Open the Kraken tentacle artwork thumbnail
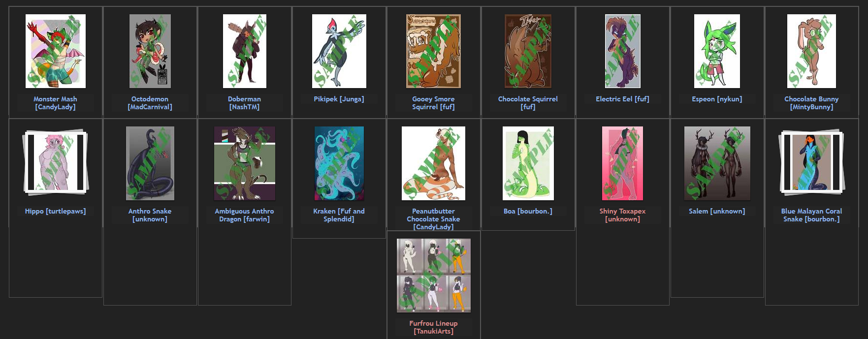Screen dimensions: 868x339 pyautogui.click(x=339, y=163)
